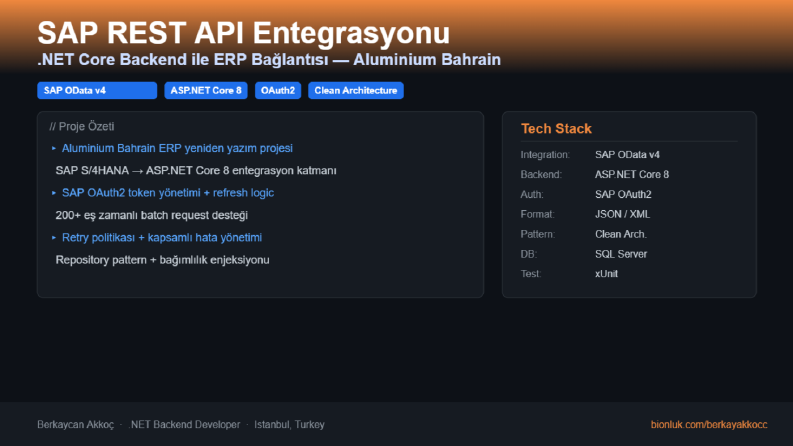Viewport: 793px width, 446px height.
Task: Click the Auth: label
Action: tap(532, 194)
